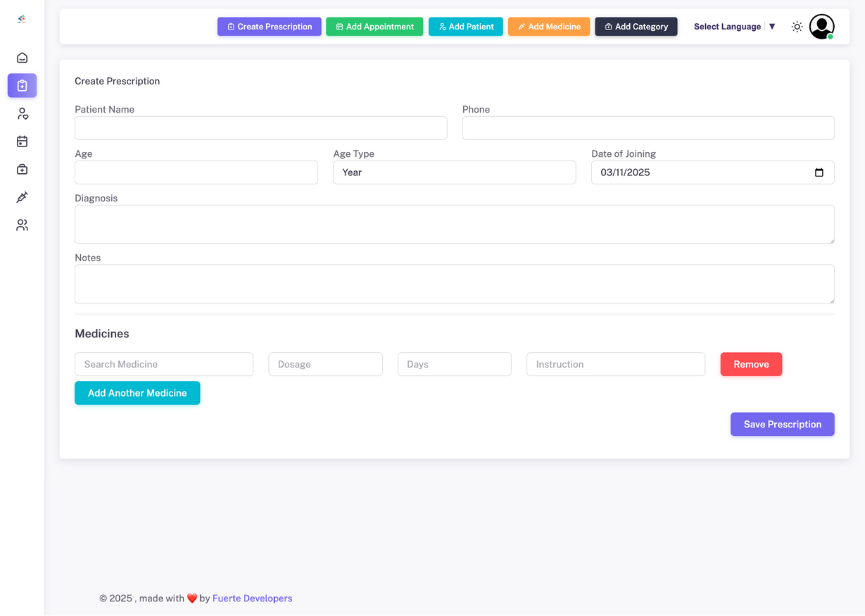This screenshot has width=865, height=616.
Task: Expand the Select Language dropdown
Action: pos(735,27)
